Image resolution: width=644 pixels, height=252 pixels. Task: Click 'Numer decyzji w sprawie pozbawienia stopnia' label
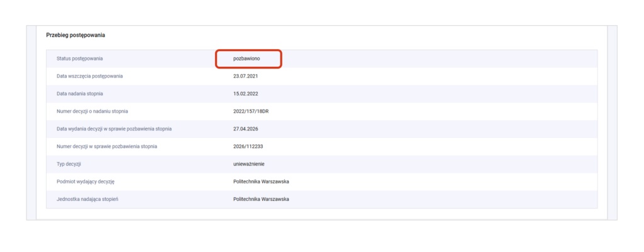pos(106,147)
